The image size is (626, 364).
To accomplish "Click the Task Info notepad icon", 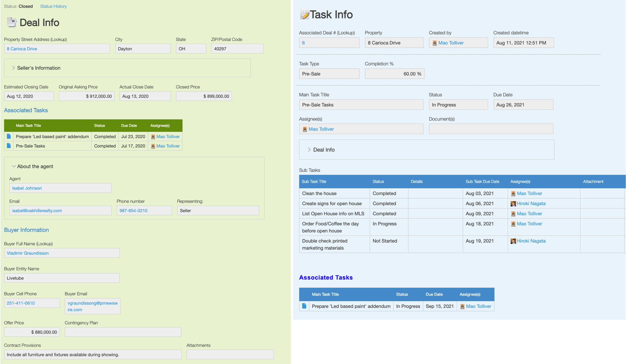I will coord(304,15).
